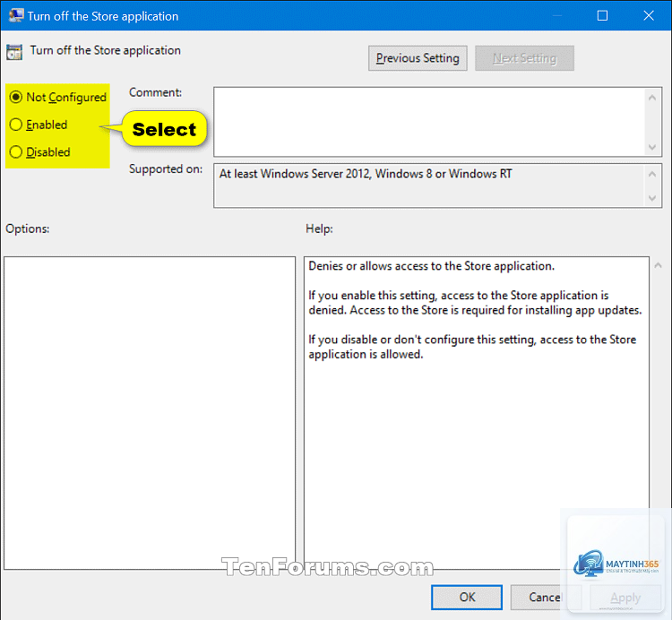Click 'If you enable this setting' paragraph

pos(475,303)
